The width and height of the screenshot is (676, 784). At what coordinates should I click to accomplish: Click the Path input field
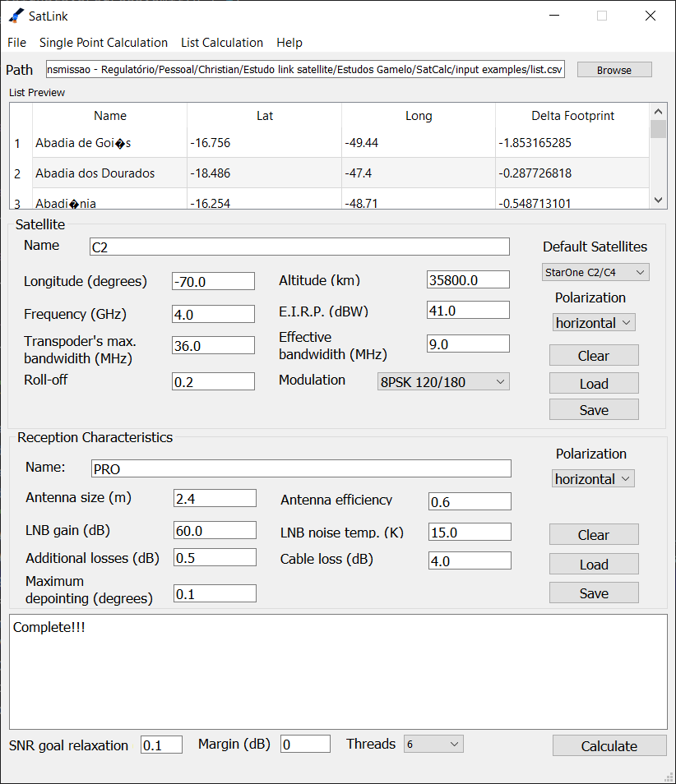pos(305,69)
